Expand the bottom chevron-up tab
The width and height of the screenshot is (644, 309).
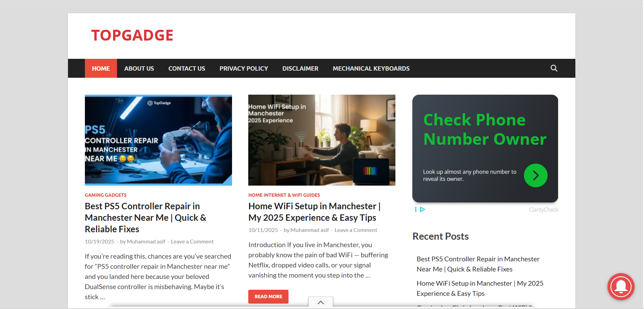pos(321,302)
